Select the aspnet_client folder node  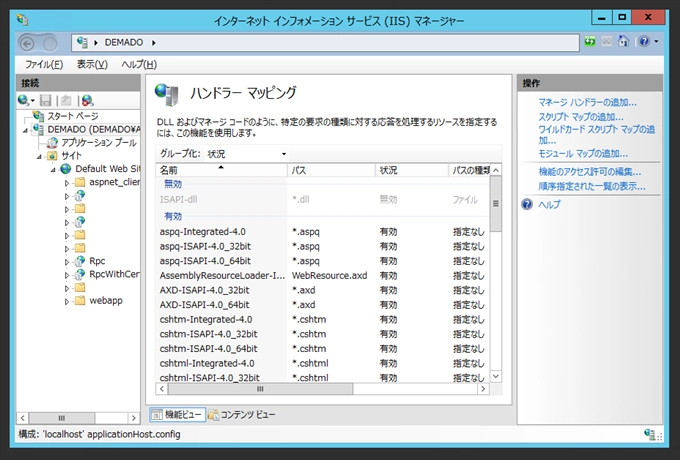pyautogui.click(x=114, y=182)
